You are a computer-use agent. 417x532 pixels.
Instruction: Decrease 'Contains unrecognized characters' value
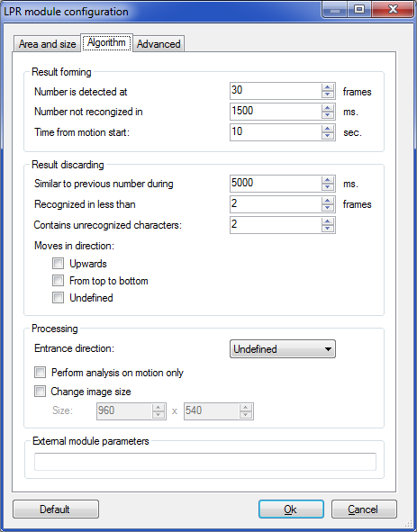pos(327,229)
